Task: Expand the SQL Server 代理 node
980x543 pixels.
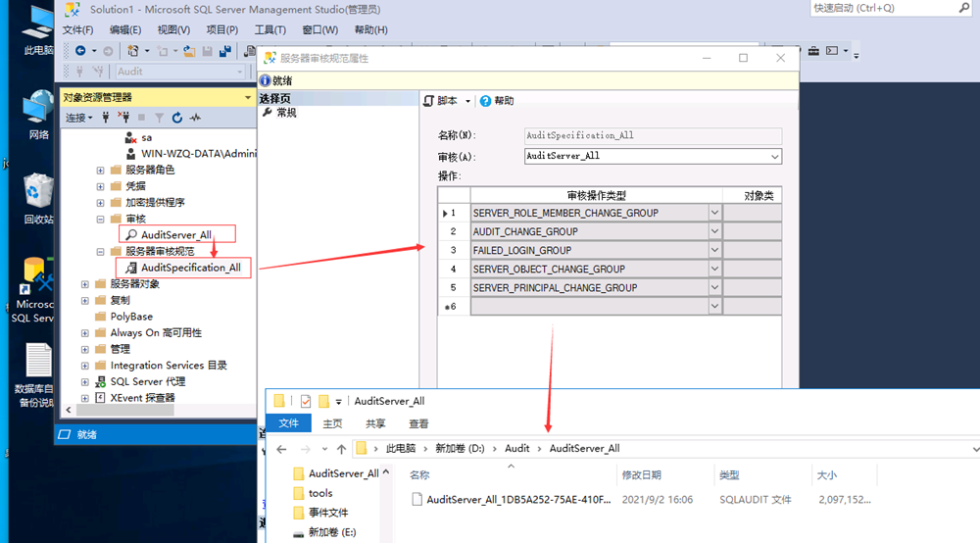Action: point(85,381)
